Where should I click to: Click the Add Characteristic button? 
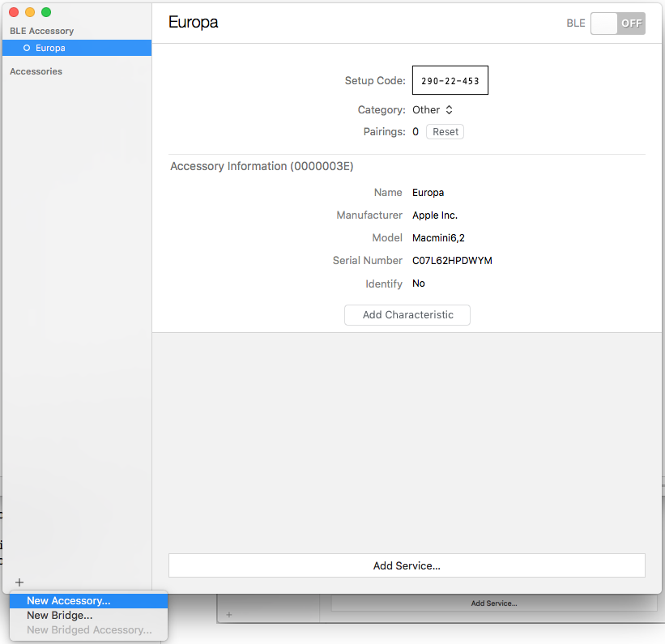coord(407,315)
